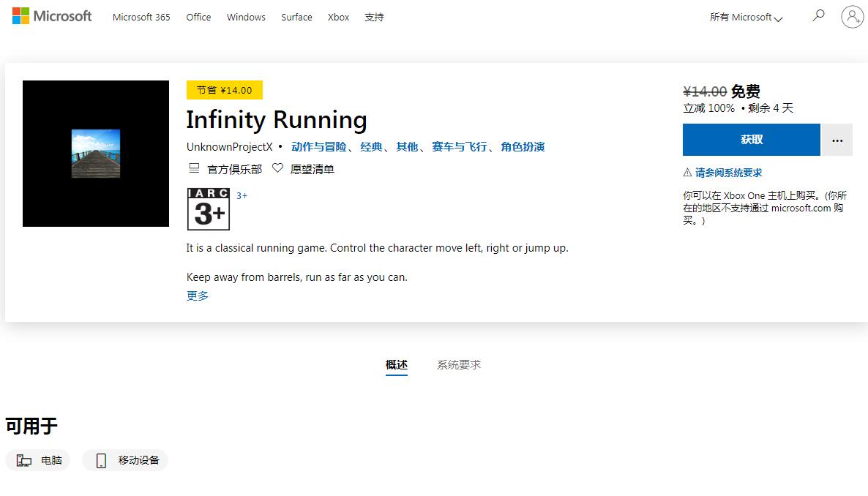Open more options ellipsis button
Viewport: 868px width, 496px height.
coord(837,140)
